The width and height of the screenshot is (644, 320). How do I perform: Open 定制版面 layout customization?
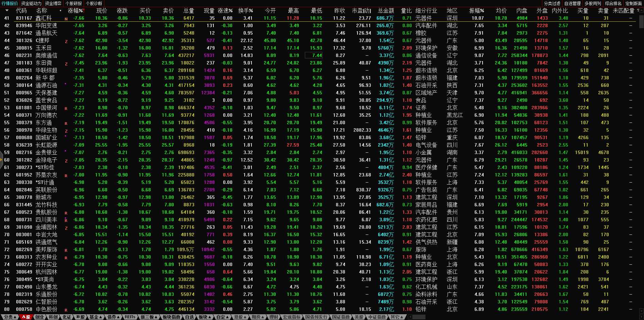pyautogui.click(x=633, y=3)
